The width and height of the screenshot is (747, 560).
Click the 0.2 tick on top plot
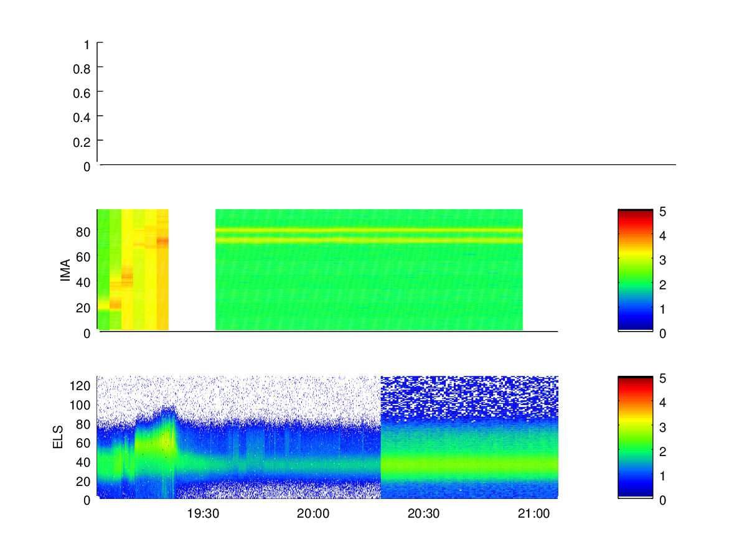[82, 142]
